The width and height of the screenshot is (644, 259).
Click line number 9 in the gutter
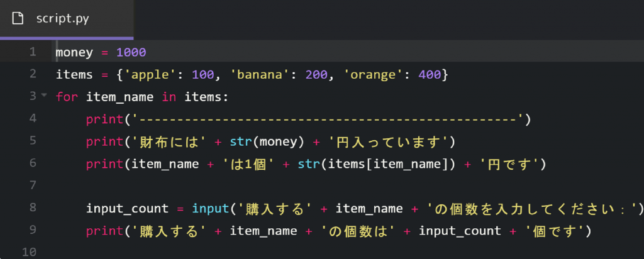click(x=33, y=230)
